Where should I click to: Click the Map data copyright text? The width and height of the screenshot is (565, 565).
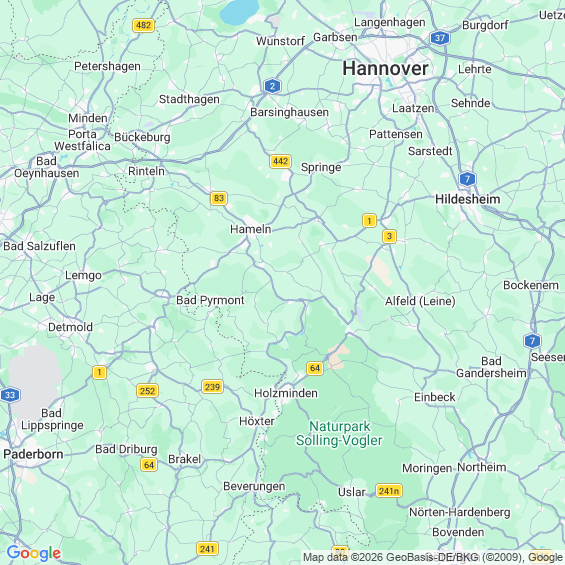[432, 557]
